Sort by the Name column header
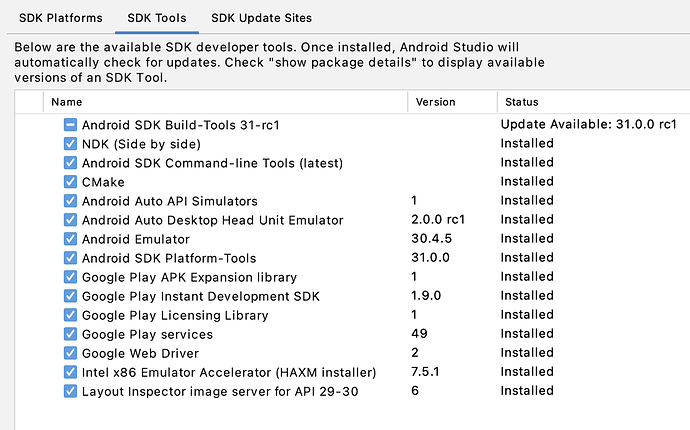Image resolution: width=690 pixels, height=430 pixels. coord(66,102)
